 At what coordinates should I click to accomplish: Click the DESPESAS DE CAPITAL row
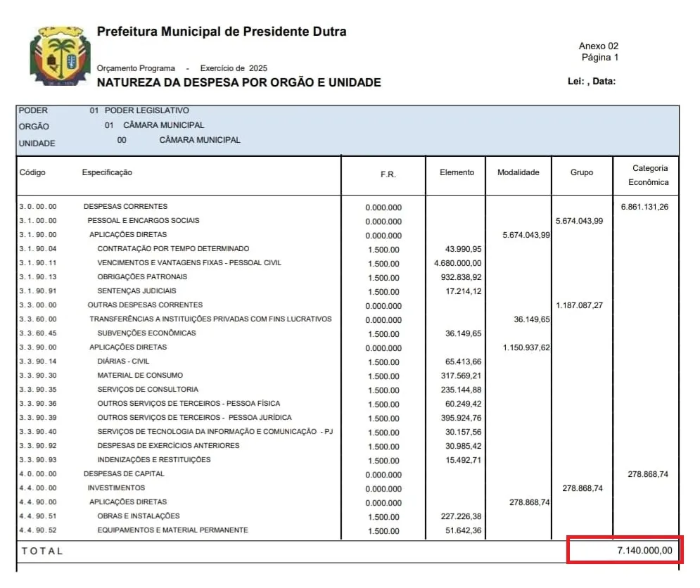tap(124, 473)
